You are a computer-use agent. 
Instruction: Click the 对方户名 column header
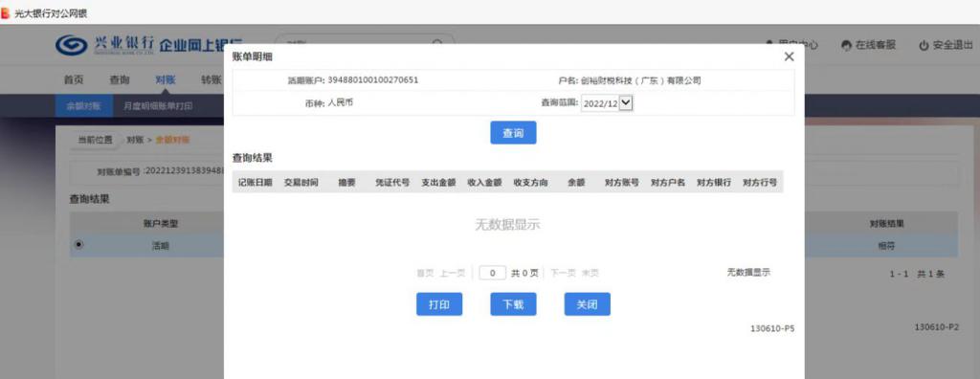(668, 183)
